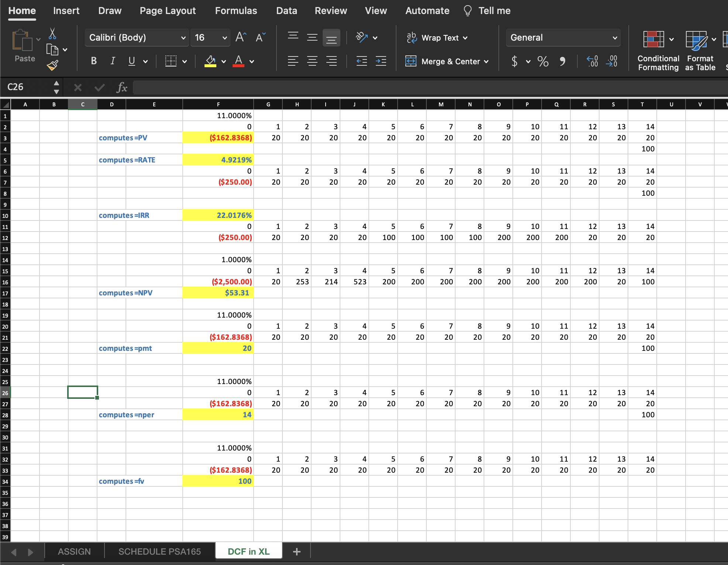Click the Insert Function fx icon

tap(121, 88)
